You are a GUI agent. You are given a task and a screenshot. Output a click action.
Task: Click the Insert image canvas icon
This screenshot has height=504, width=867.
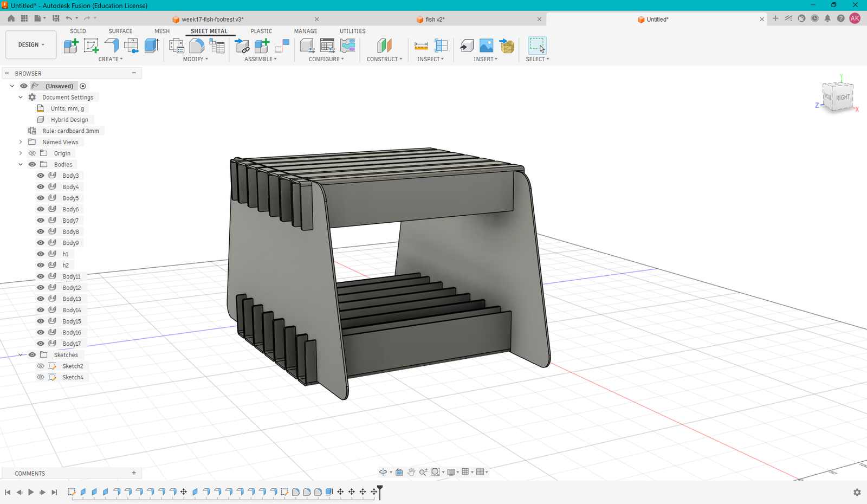[487, 46]
